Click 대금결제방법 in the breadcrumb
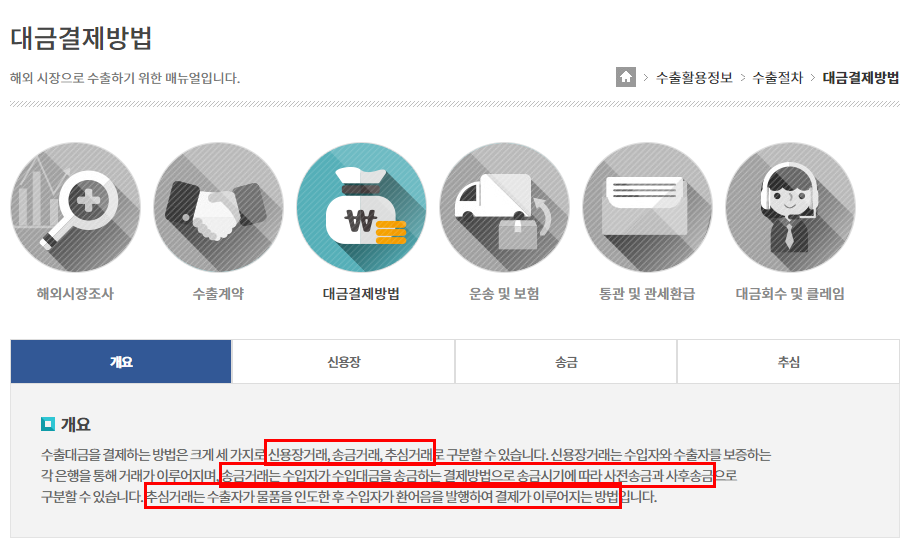The image size is (920, 550). point(860,77)
